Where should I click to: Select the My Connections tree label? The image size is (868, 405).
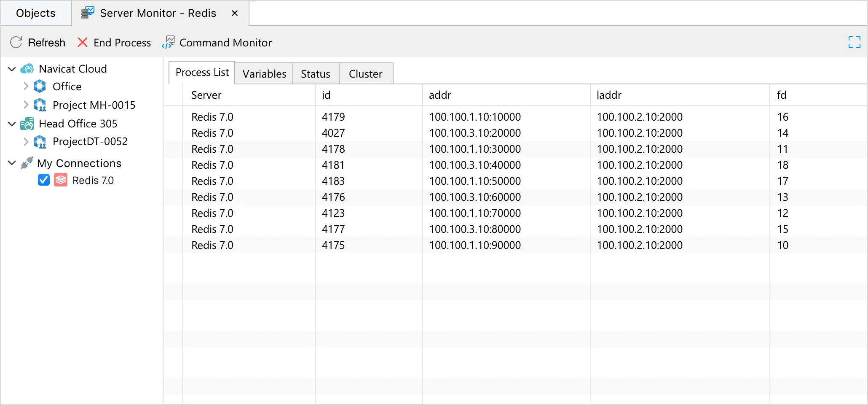click(79, 163)
